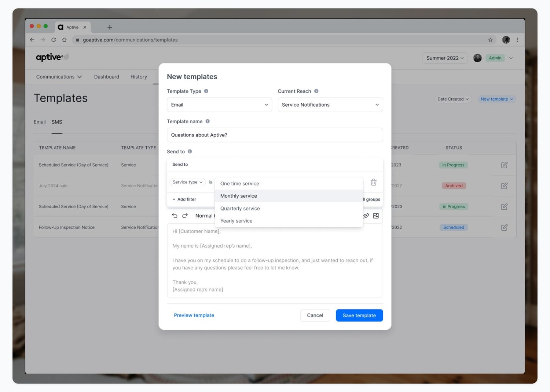The width and height of the screenshot is (550, 392).
Task: Edit the July 2024 sale template
Action: tap(504, 186)
